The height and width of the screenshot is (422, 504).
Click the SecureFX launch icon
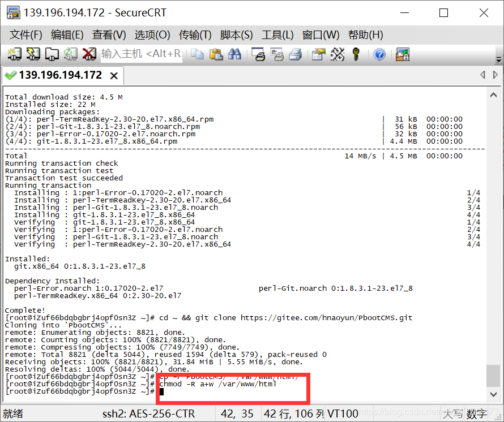click(403, 54)
